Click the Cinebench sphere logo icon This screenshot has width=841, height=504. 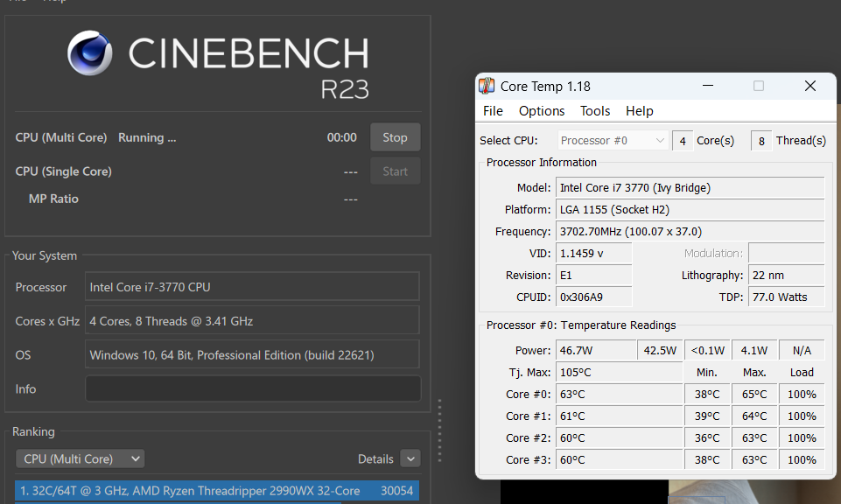(x=89, y=53)
